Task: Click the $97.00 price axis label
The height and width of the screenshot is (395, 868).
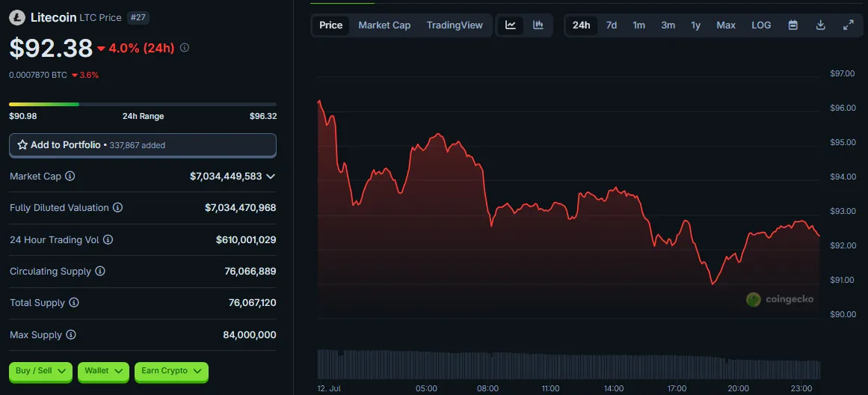Action: (843, 73)
